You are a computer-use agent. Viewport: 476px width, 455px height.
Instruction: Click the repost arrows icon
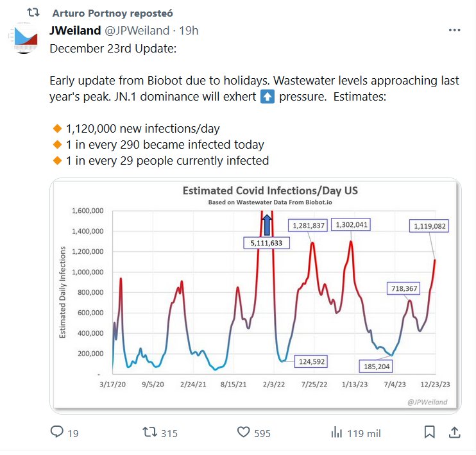(x=149, y=433)
